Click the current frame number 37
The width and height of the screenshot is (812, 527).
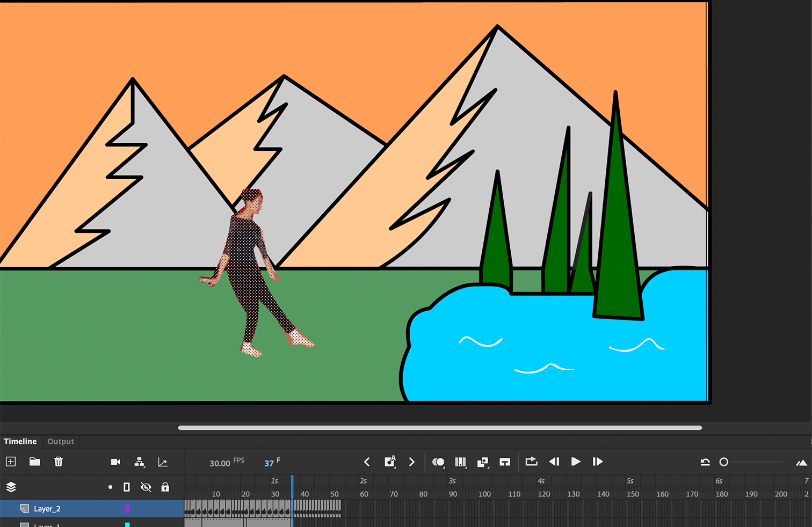(x=269, y=463)
